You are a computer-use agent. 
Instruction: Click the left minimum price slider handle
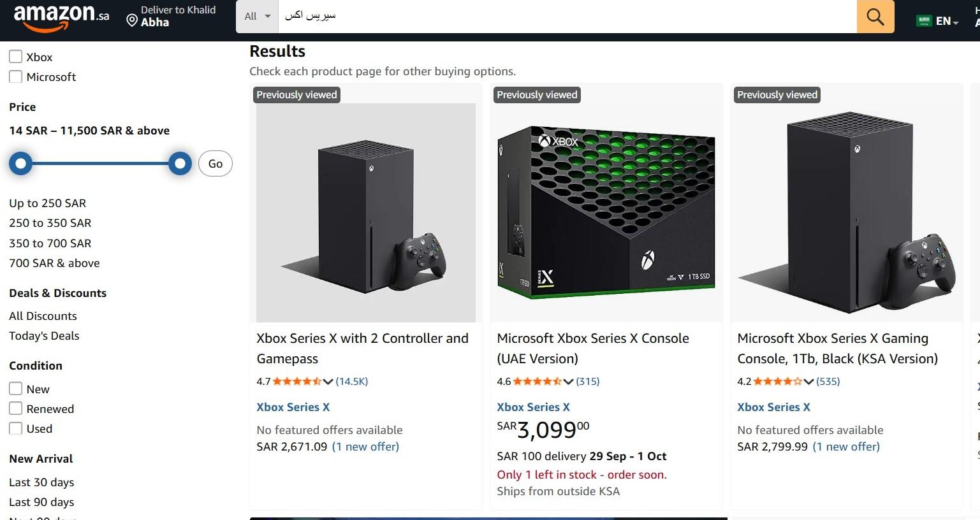(20, 164)
